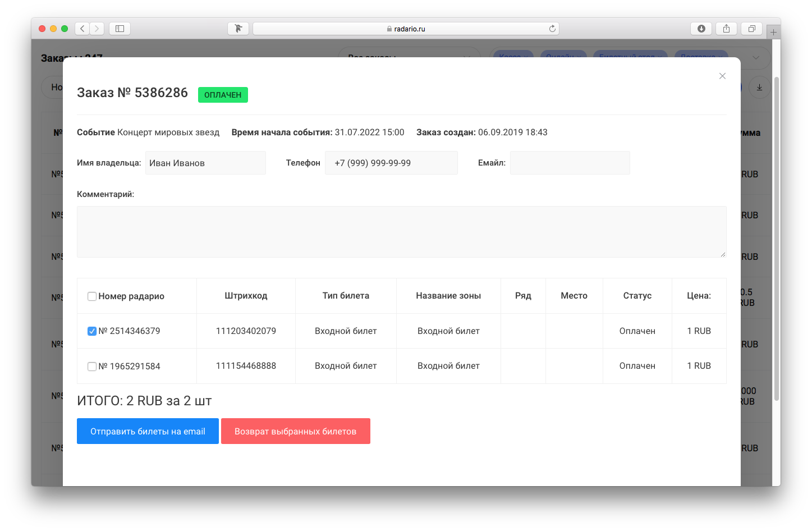The height and width of the screenshot is (531, 812).
Task: Check ticket № 1965291584
Action: 92,367
